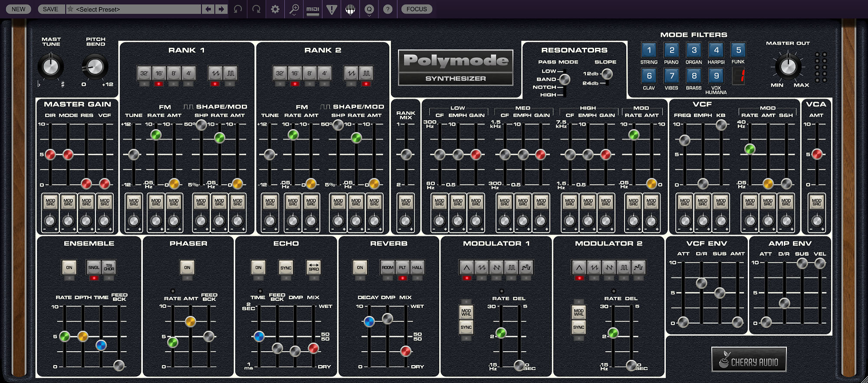Open the MIDI mapping panel

click(x=312, y=9)
